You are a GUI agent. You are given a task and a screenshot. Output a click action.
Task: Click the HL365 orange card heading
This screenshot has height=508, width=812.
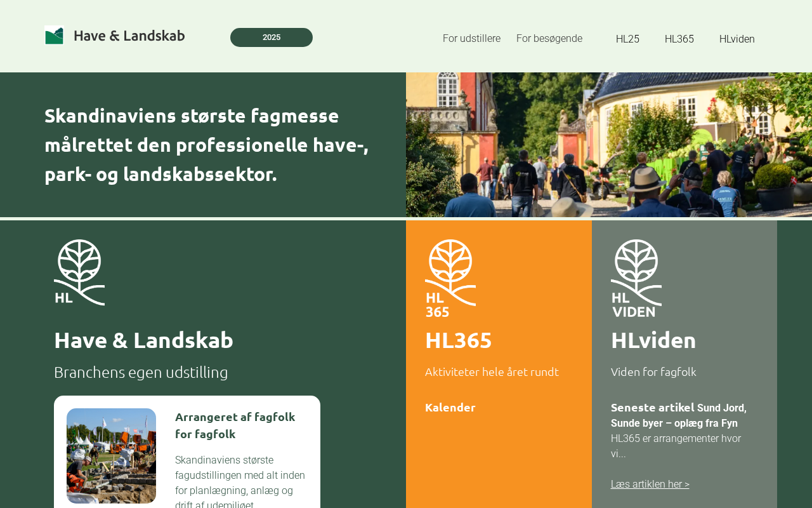click(x=459, y=340)
